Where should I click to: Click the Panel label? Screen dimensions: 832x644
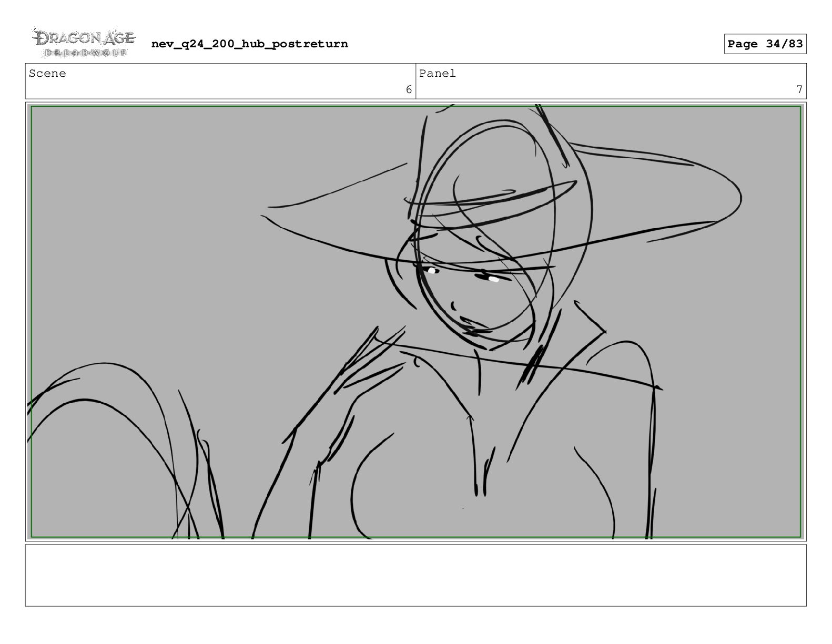point(437,74)
